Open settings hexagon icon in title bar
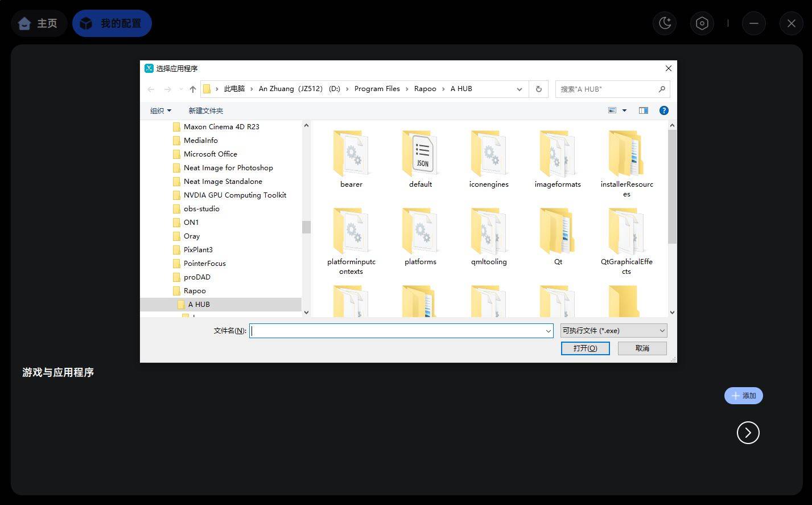The width and height of the screenshot is (812, 505). point(702,23)
